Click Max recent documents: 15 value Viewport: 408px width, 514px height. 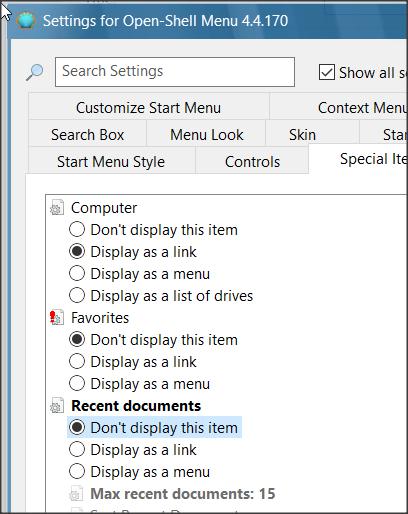pyautogui.click(x=183, y=494)
